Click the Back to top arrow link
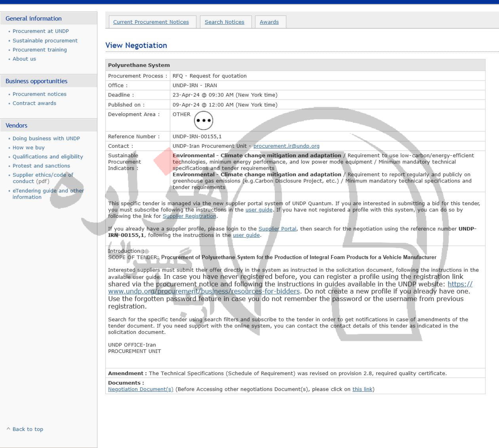Image resolution: width=499 pixels, height=448 pixels. point(27,429)
